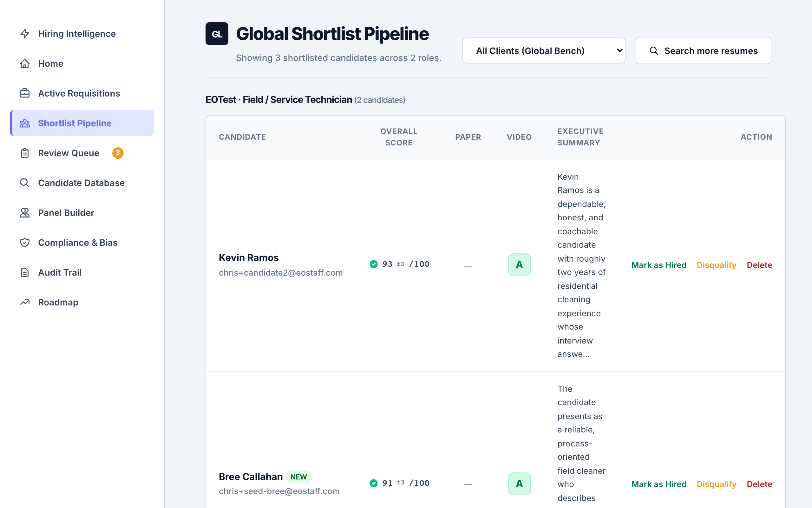Open Kevin Ramos's video grade A badge
812x508 pixels.
pyautogui.click(x=519, y=265)
